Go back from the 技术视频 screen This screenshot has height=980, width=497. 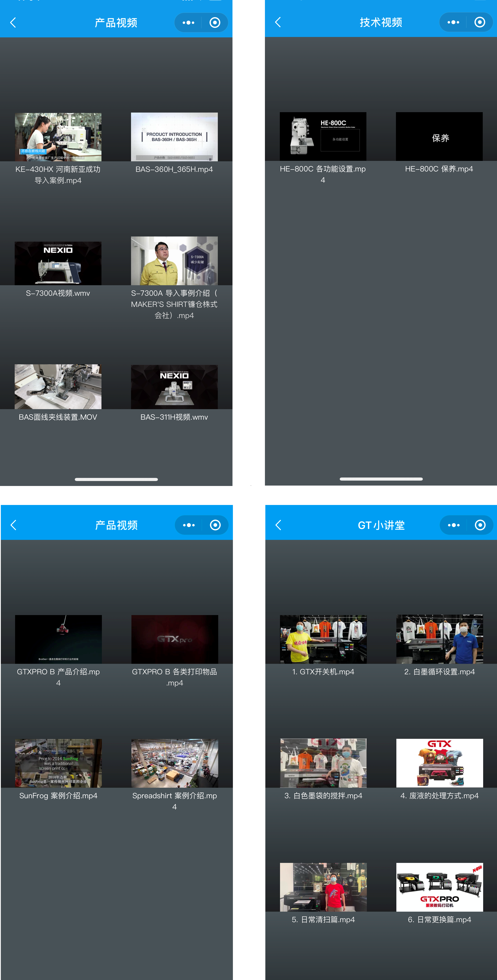click(x=278, y=23)
